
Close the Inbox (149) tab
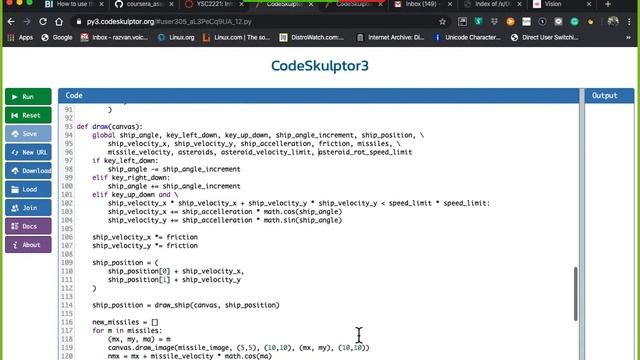[450, 4]
